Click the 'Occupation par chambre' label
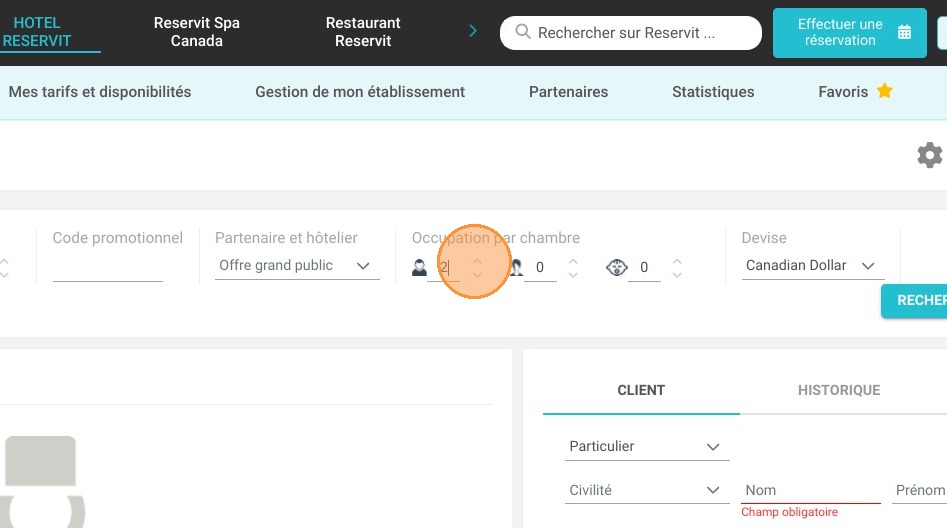This screenshot has width=947, height=528. [496, 237]
